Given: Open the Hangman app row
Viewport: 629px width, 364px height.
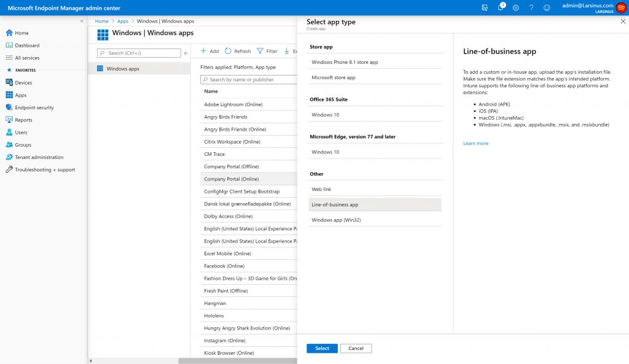Looking at the screenshot, I should (249, 303).
